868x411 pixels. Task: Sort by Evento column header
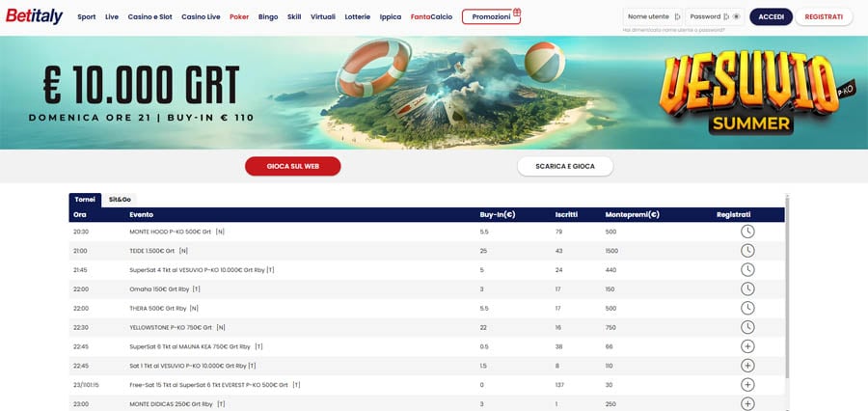[141, 214]
